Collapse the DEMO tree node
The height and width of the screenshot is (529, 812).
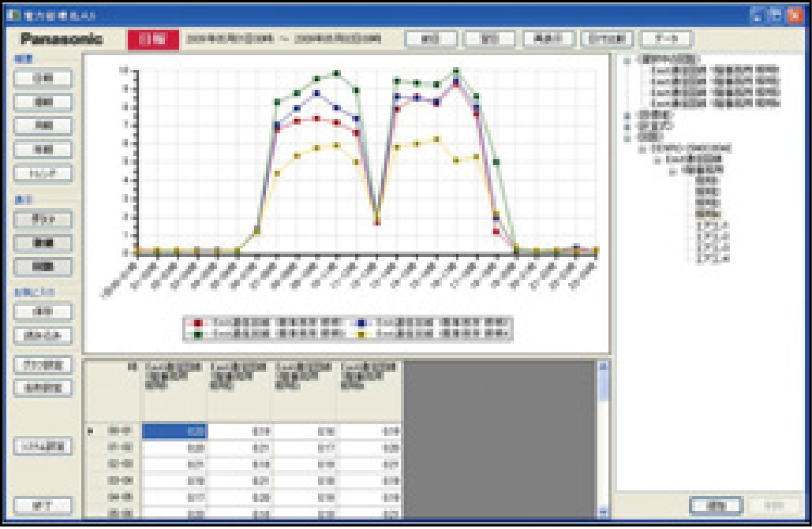[x=643, y=147]
